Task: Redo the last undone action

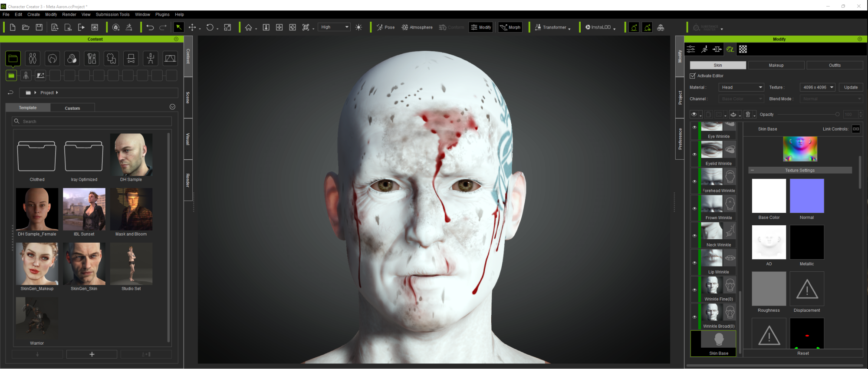Action: click(x=163, y=27)
